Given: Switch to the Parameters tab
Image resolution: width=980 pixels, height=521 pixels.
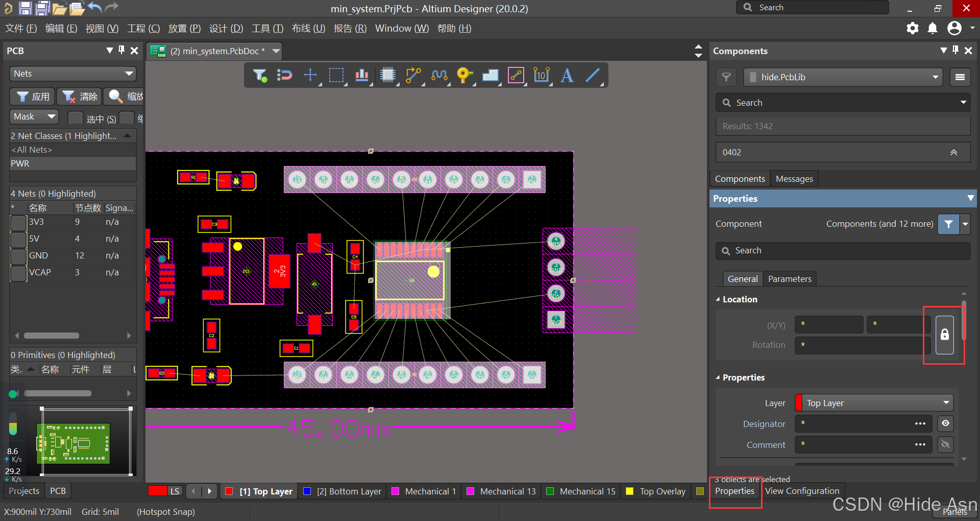Looking at the screenshot, I should click(x=790, y=279).
